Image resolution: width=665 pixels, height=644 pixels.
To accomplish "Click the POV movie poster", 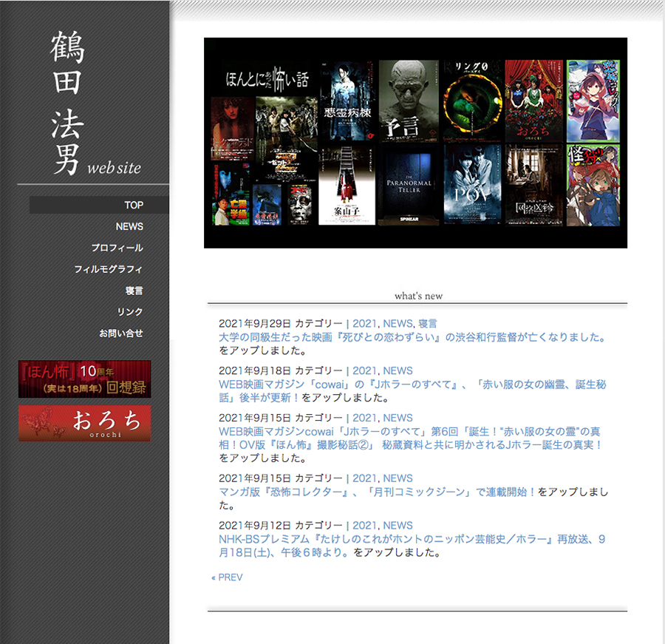I will point(472,185).
